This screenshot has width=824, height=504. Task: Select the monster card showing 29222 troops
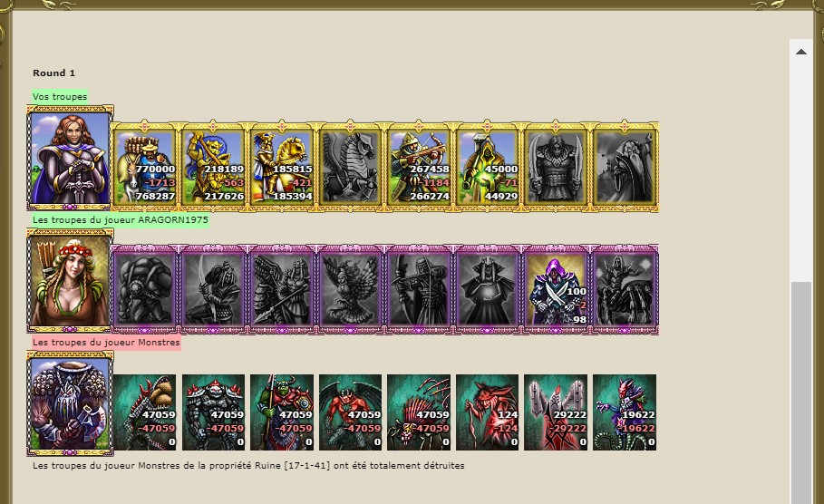click(556, 412)
